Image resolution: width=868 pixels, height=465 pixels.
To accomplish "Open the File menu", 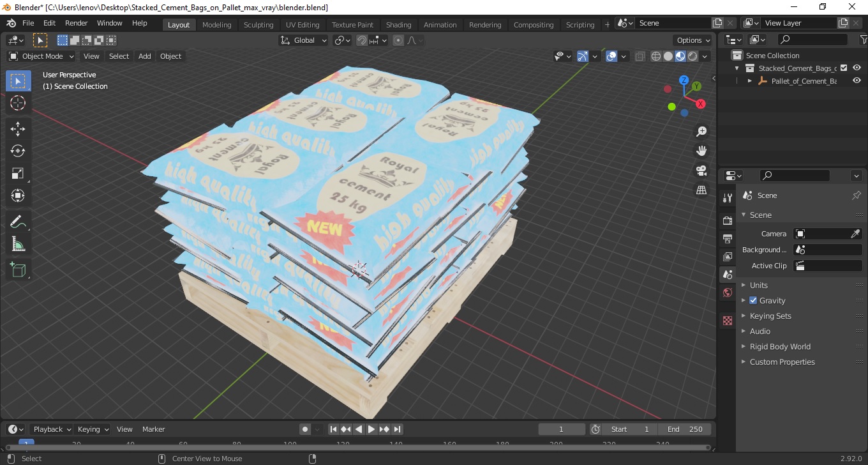I will (28, 23).
